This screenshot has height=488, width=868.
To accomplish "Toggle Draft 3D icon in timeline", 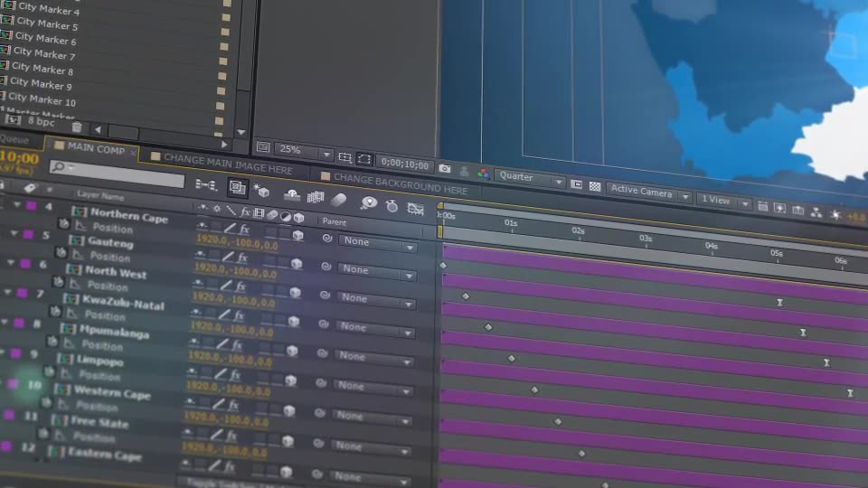I will (x=261, y=191).
